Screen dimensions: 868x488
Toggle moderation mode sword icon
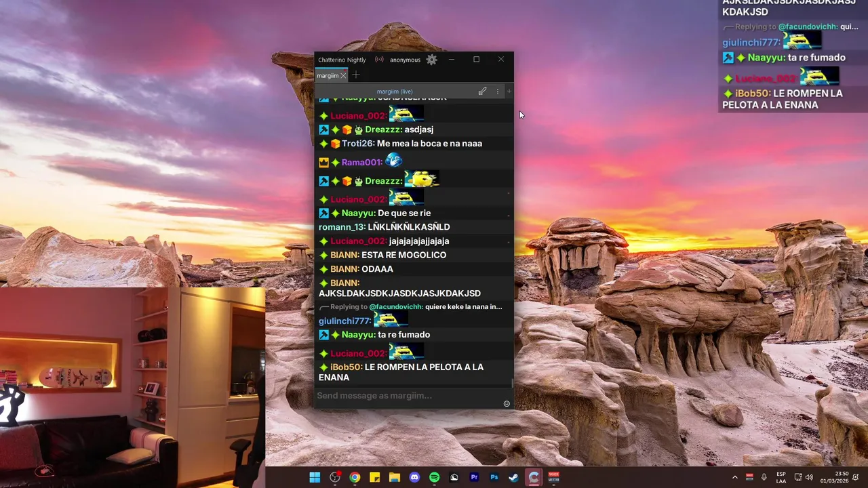[482, 91]
